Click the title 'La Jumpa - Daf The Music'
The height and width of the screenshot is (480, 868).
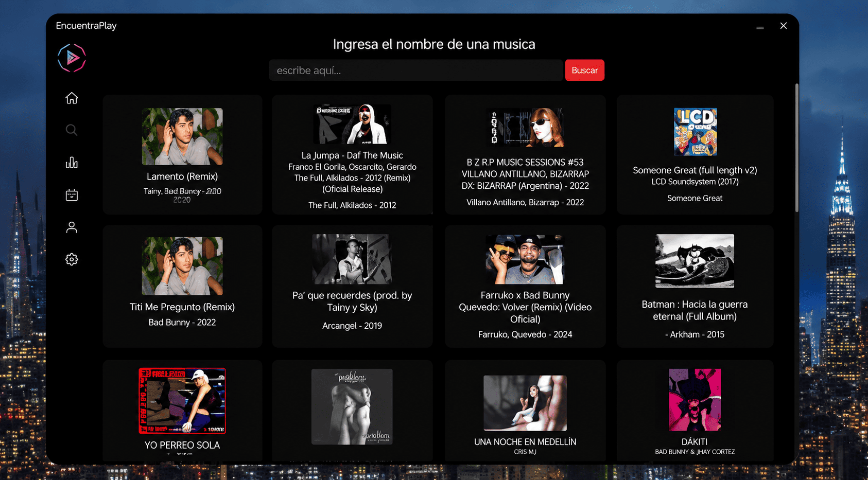tap(352, 155)
